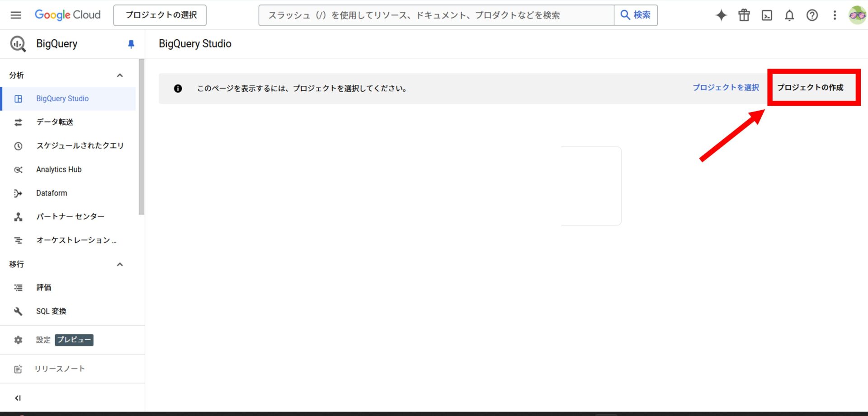Open スケジュールされたクエリ page

(68, 145)
